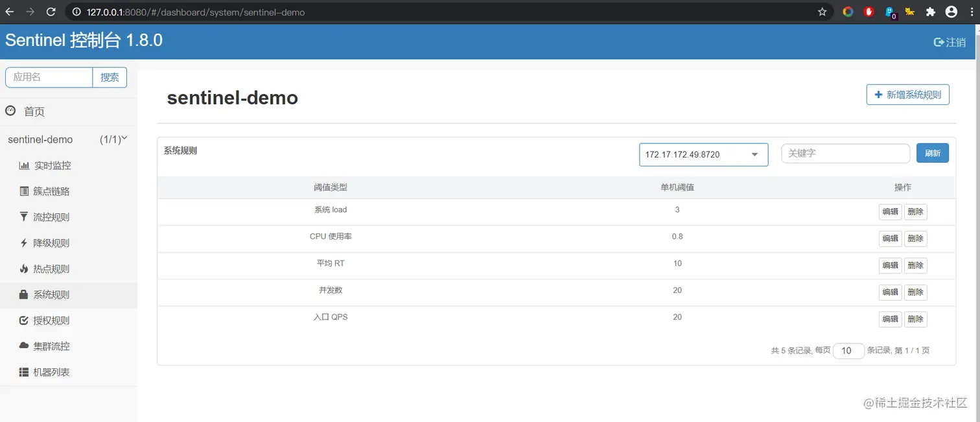
Task: Open 热点规则 menu item
Action: [51, 269]
